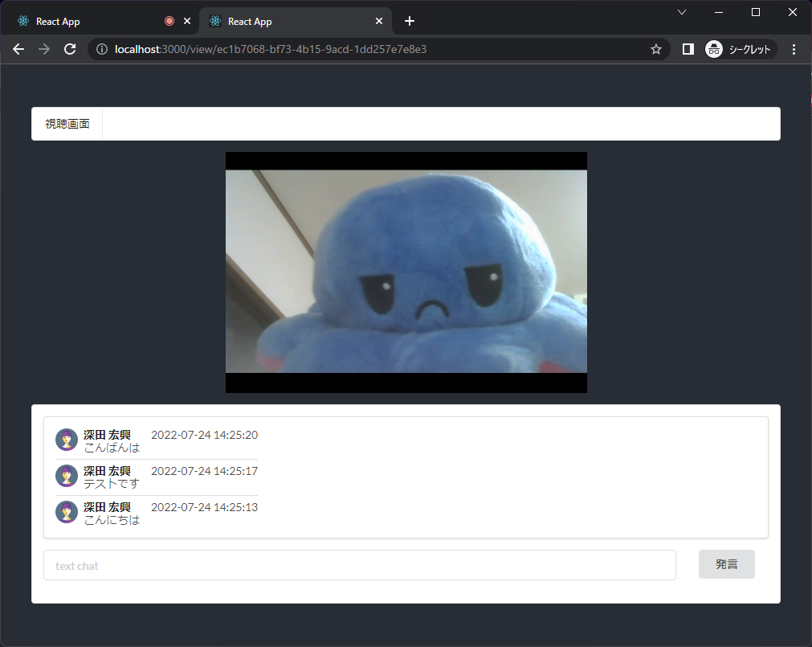Click avatar next to こんにちは message
This screenshot has width=812, height=647.
[x=67, y=512]
